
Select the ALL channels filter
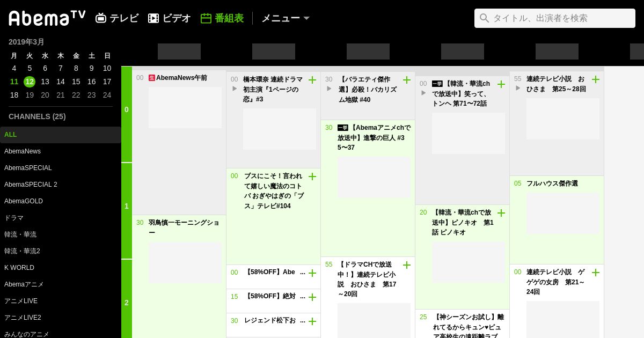click(x=61, y=135)
